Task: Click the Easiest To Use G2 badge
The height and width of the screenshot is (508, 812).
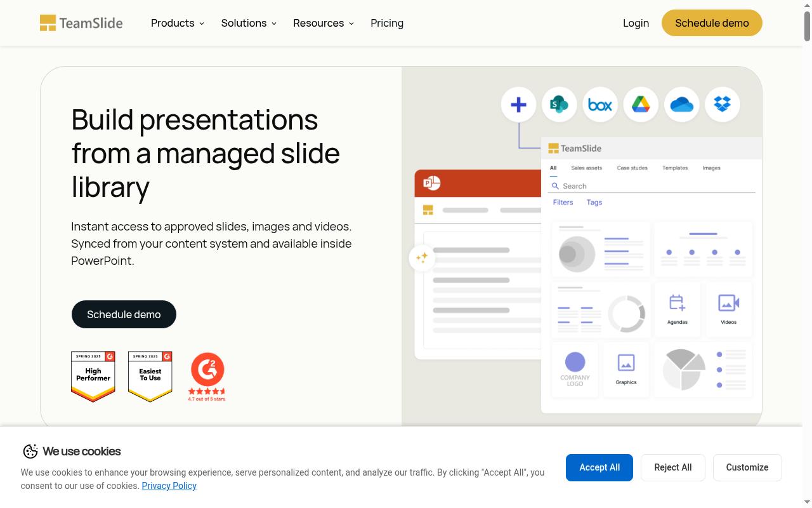Action: [x=150, y=377]
